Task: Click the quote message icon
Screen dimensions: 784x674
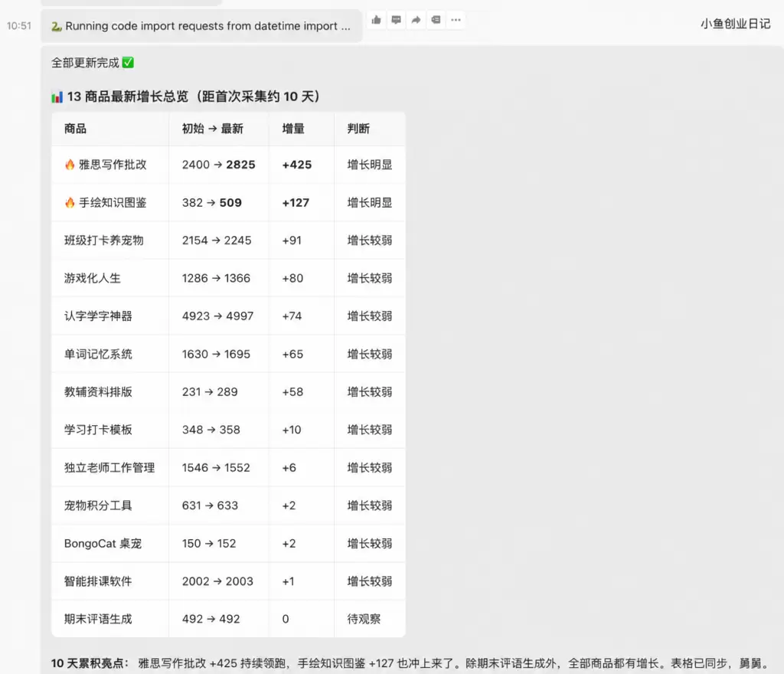Action: pos(436,20)
